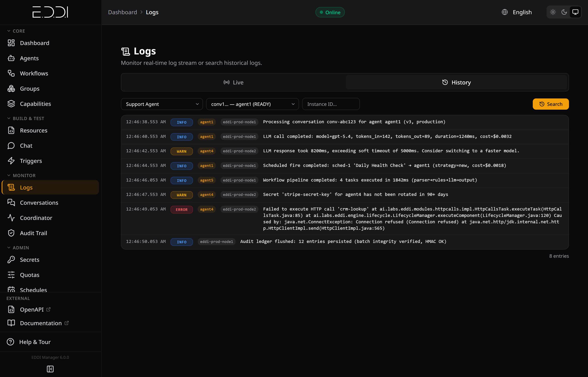
Task: Click the Instance ID input field
Action: pos(331,104)
